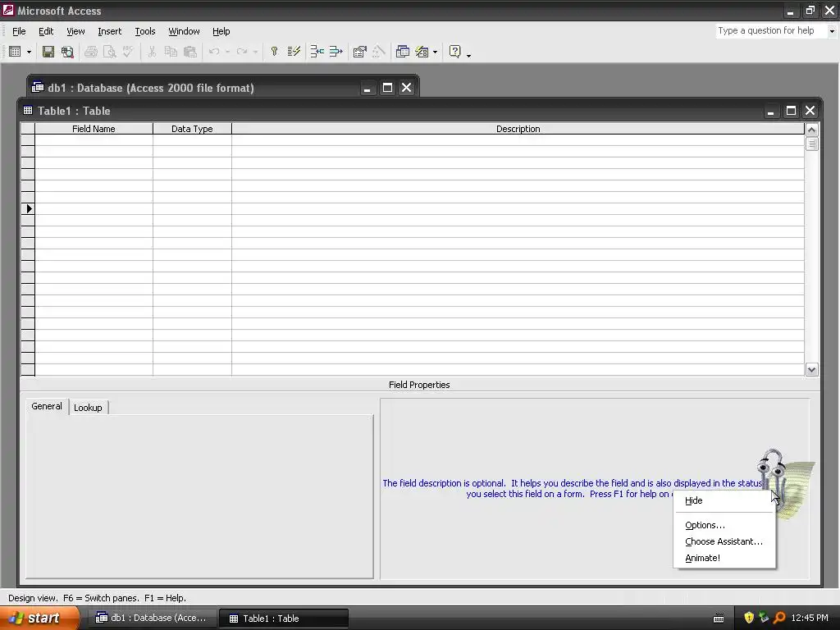Click the taskbar clock showing 12:45 PM

coord(810,618)
